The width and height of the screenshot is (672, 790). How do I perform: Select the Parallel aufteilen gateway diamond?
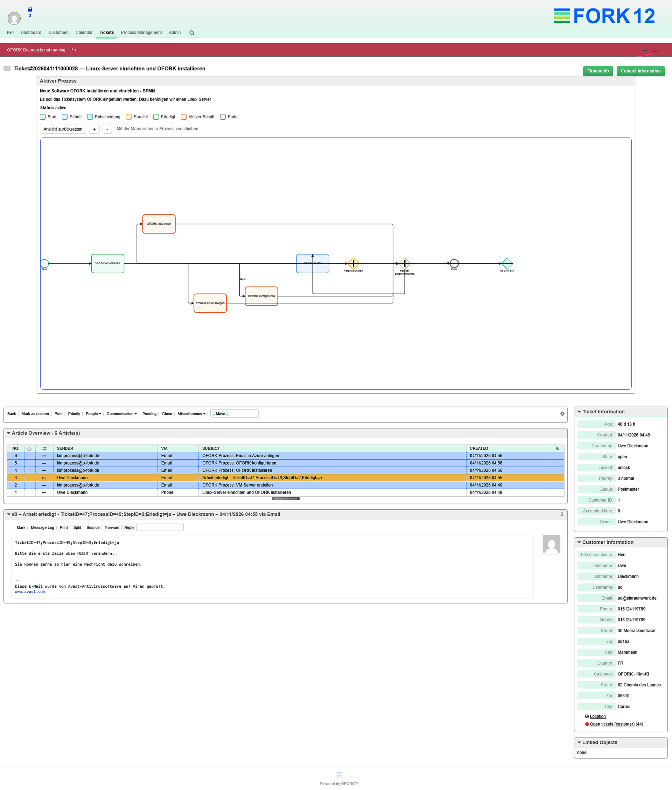click(x=353, y=263)
